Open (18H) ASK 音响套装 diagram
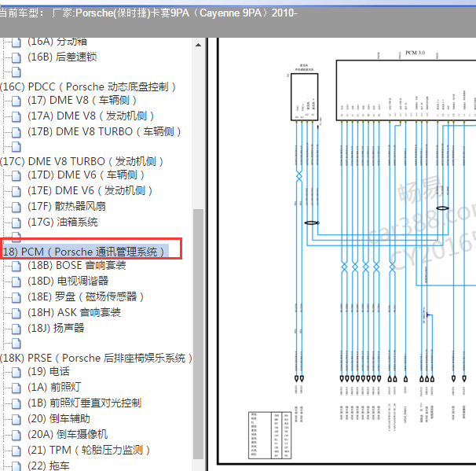Screen dimensions: 476x471 coord(74,312)
